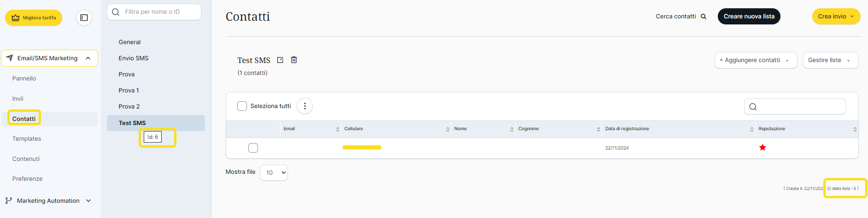This screenshot has height=218, width=868.
Task: Open Templates in the sidebar
Action: pyautogui.click(x=27, y=138)
